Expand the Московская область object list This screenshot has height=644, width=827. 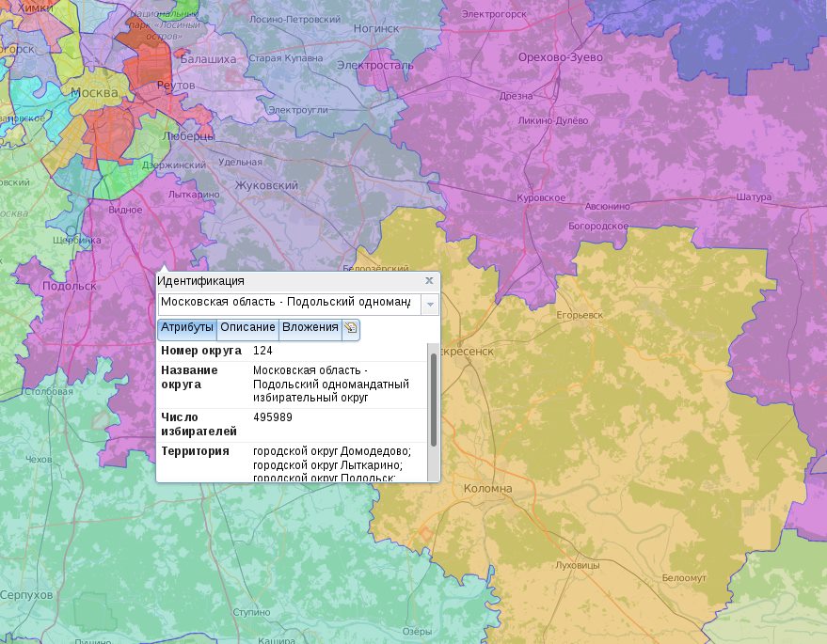(429, 304)
